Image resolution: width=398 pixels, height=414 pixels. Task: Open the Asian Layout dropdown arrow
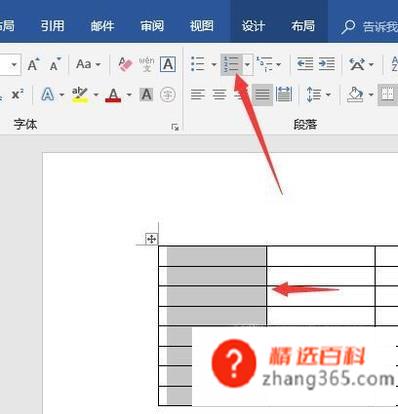point(371,64)
